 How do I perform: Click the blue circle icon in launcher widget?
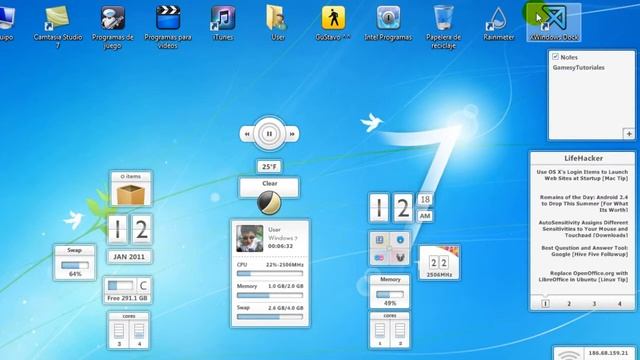pos(400,240)
